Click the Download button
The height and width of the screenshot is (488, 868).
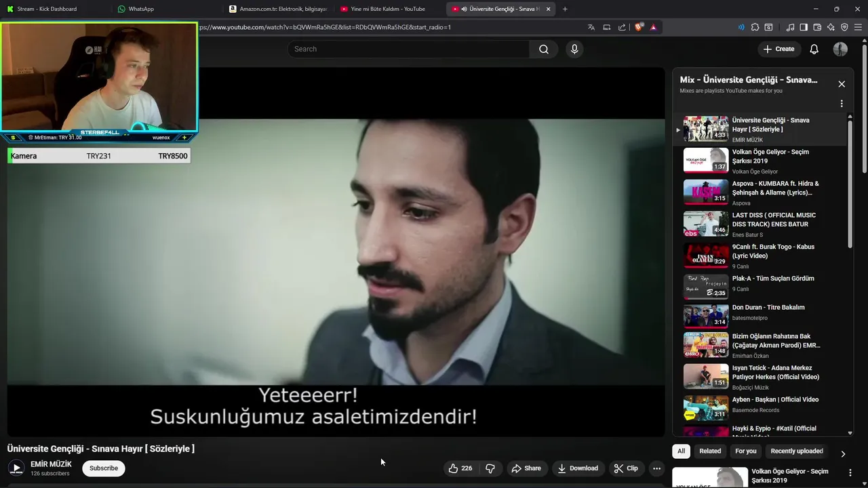click(578, 468)
